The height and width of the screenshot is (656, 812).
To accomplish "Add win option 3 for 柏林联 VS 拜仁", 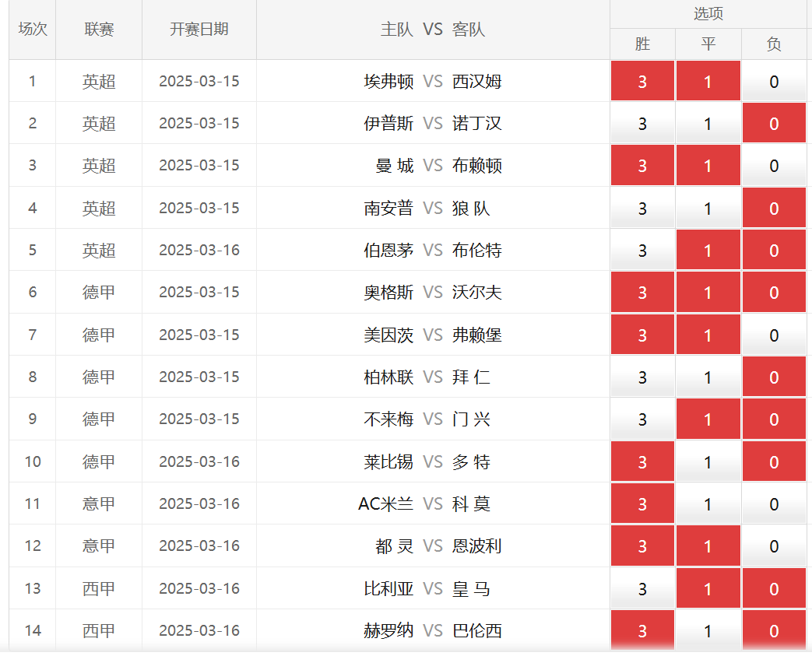I will point(642,377).
